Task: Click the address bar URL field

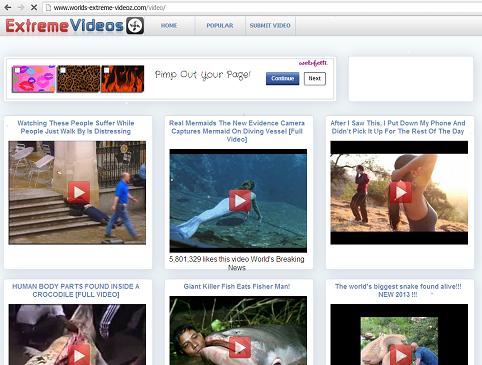Action: click(263, 7)
